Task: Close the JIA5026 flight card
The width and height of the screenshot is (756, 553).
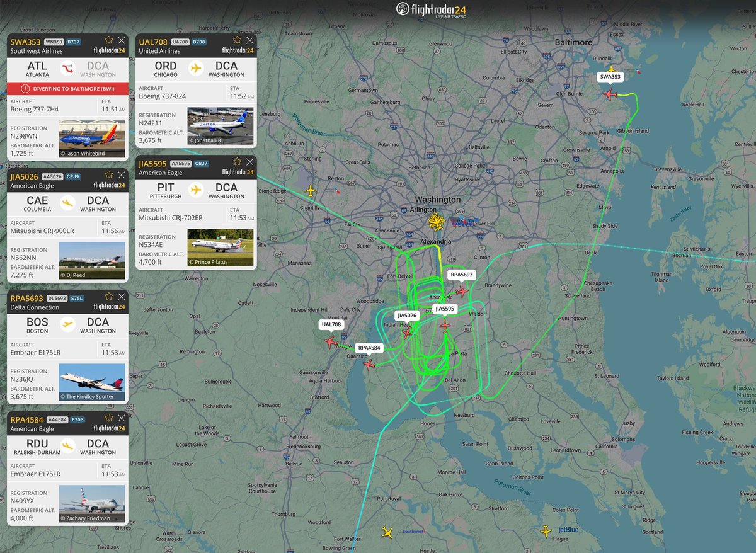Action: pyautogui.click(x=121, y=175)
